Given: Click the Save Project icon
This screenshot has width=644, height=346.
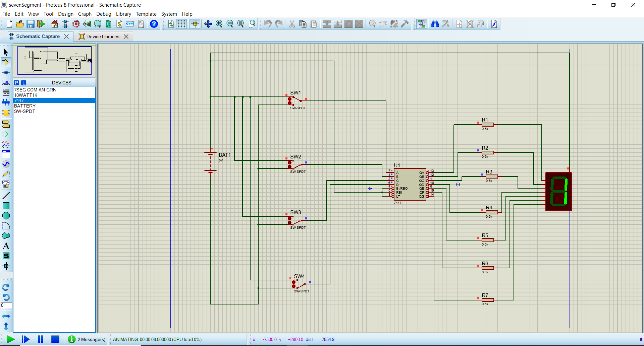Looking at the screenshot, I should [x=31, y=24].
